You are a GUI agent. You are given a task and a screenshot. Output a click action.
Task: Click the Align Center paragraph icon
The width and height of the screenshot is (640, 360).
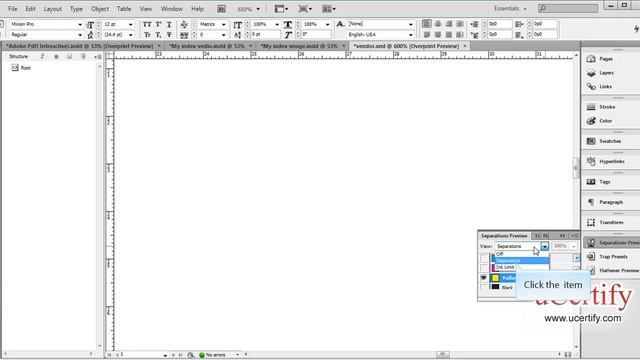pyautogui.click(x=438, y=24)
